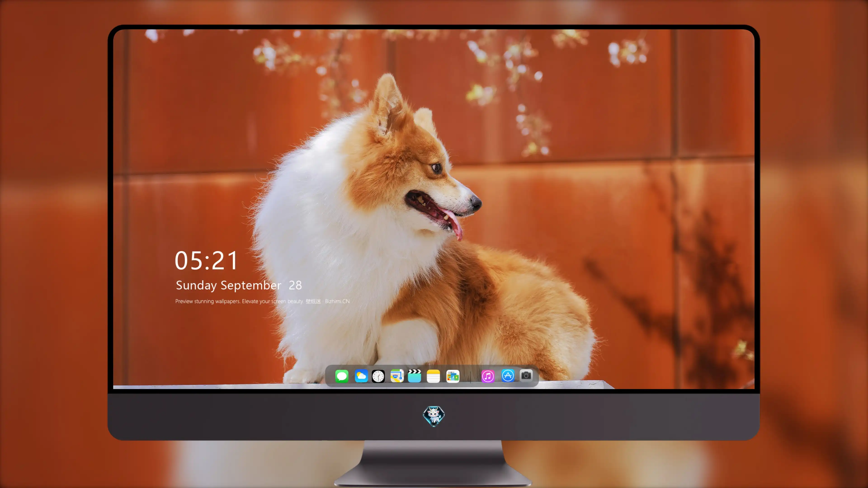Click the 05:21 clock time display
868x488 pixels.
click(206, 260)
